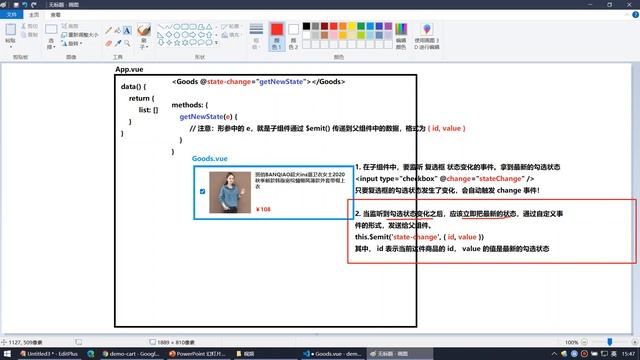The width and height of the screenshot is (640, 360).
Task: Select the Color picker eyedropper tool
Action: click(118, 43)
